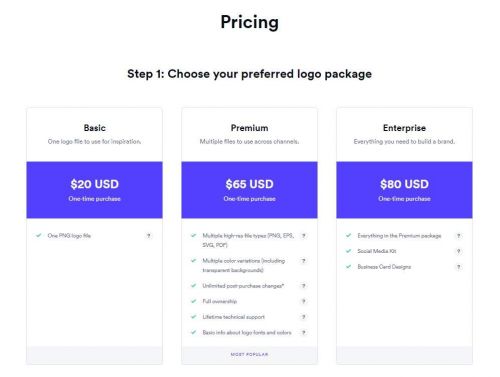Screen dimensions: 500x377
Task: Select the $20 USD Basic price banner
Action: coord(95,190)
